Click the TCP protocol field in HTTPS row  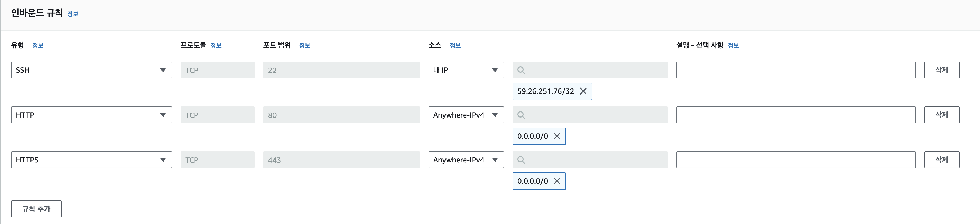(217, 160)
